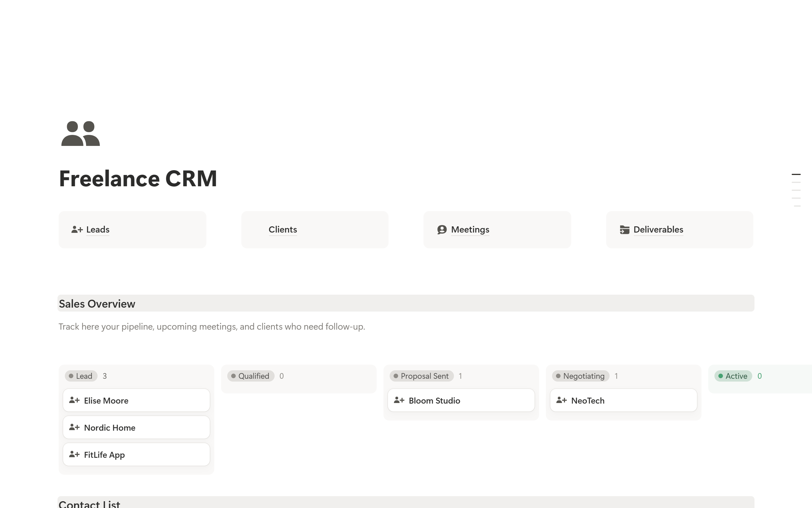The width and height of the screenshot is (812, 508).
Task: Open the Elise Moore lead card
Action: pyautogui.click(x=136, y=400)
